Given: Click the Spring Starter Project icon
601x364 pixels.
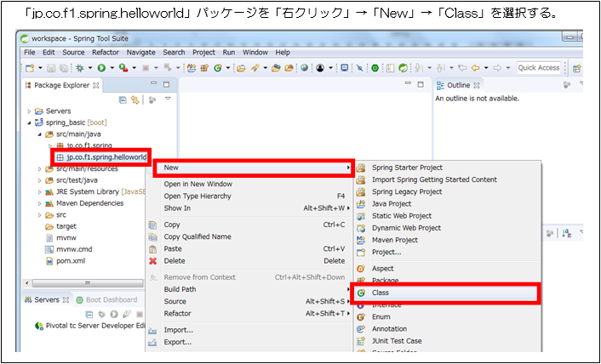Looking at the screenshot, I should (361, 168).
